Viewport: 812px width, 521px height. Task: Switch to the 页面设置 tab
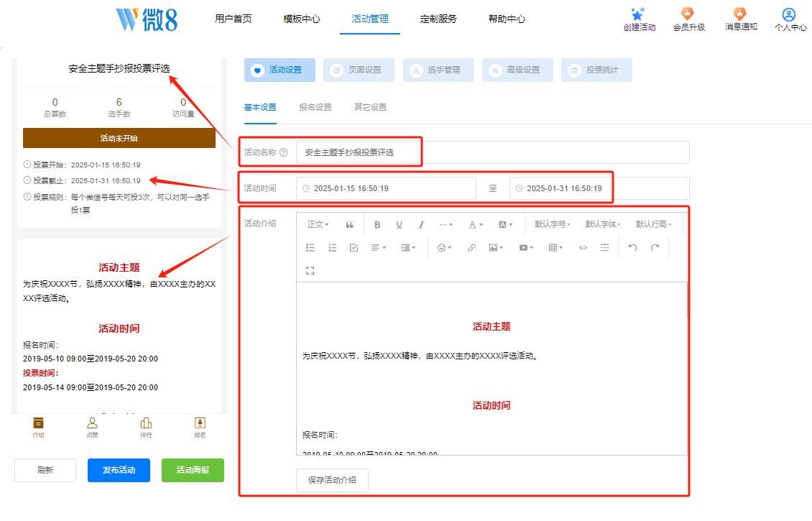[x=359, y=70]
